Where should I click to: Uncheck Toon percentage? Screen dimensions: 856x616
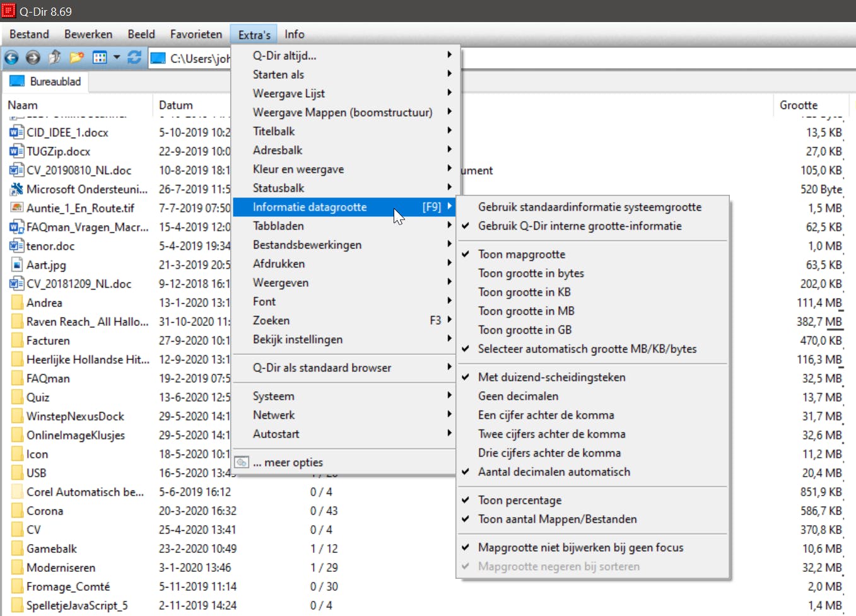coord(519,500)
